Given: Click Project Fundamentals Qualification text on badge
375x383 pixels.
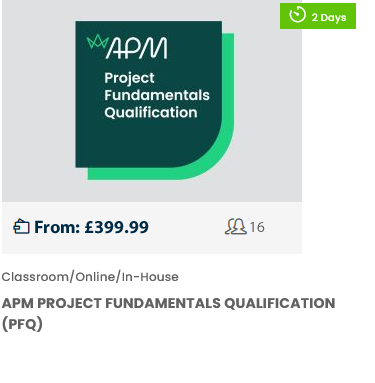Looking at the screenshot, I should 157,95.
